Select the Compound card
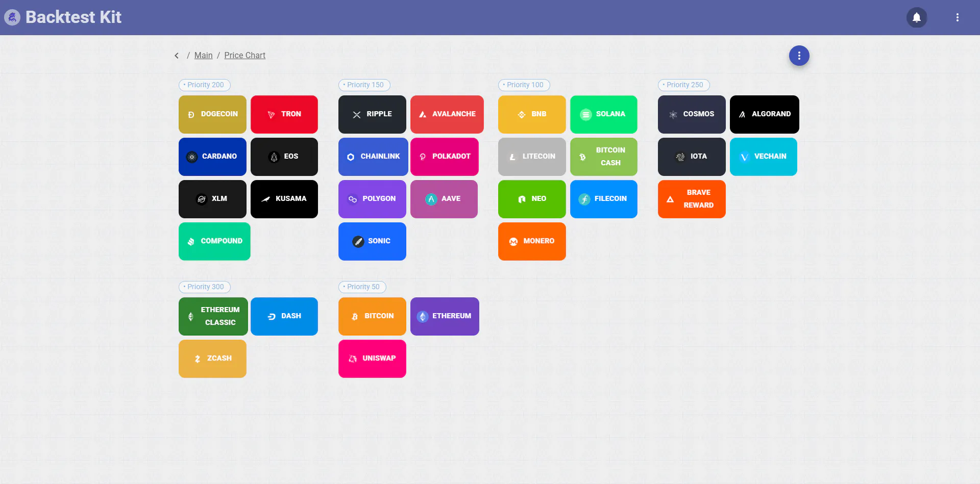Viewport: 980px width, 484px height. point(214,241)
